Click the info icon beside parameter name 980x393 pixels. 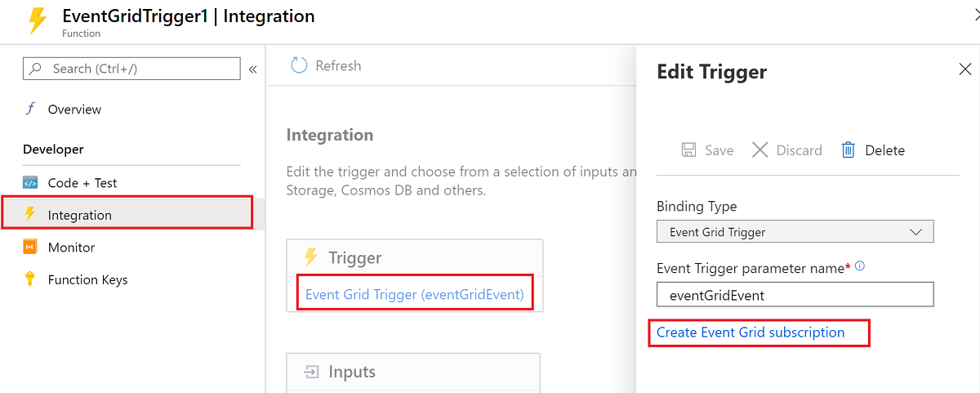(x=860, y=266)
